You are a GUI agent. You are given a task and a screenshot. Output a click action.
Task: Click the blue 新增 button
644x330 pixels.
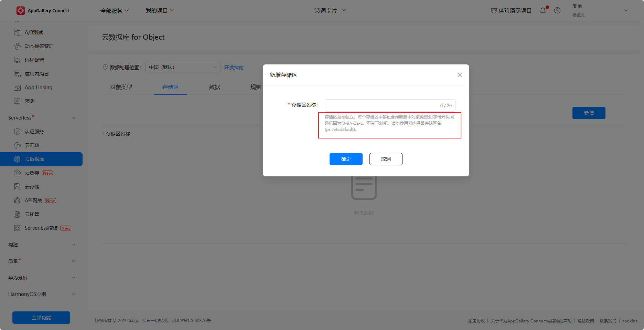[x=589, y=113]
